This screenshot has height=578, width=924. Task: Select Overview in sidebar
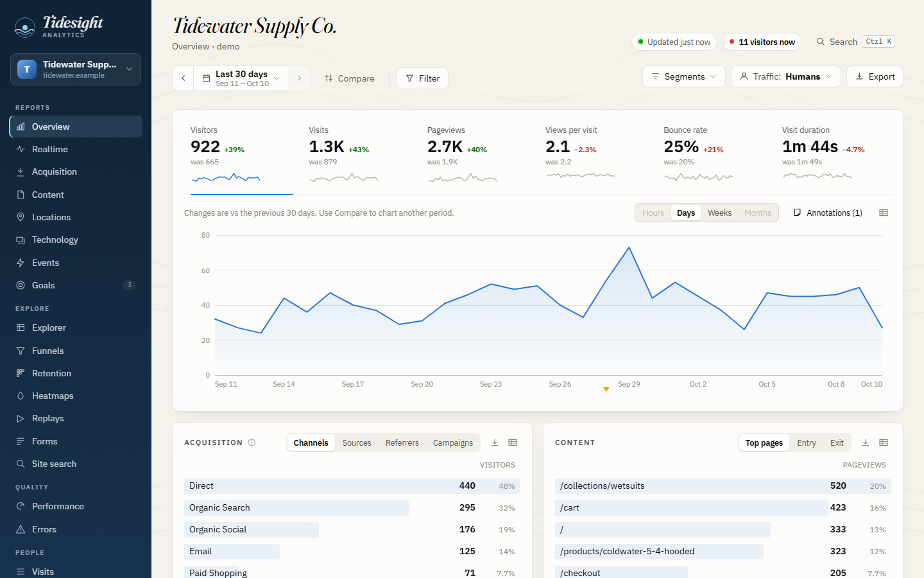click(76, 127)
